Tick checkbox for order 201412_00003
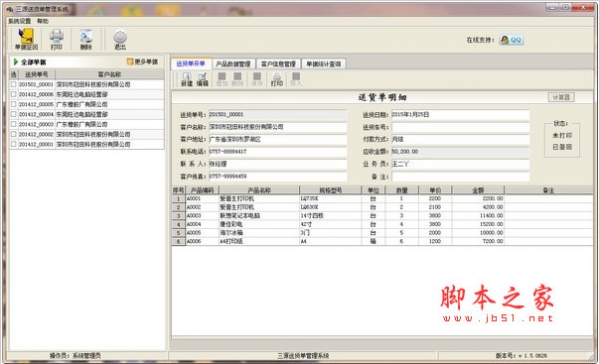Screen dimensions: 600x364 [13, 124]
